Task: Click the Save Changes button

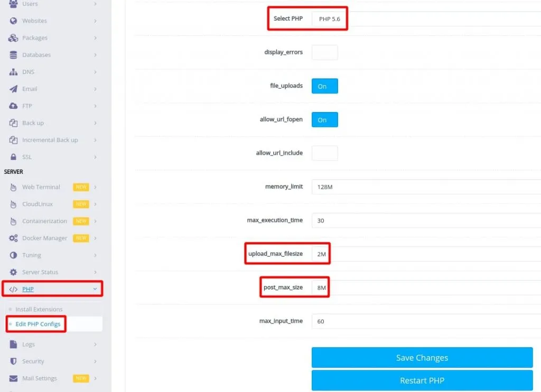Action: pyautogui.click(x=422, y=358)
